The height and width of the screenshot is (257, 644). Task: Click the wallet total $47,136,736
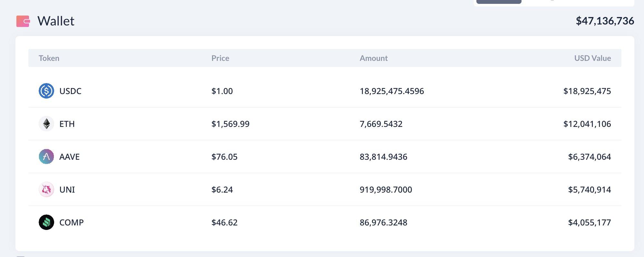(x=605, y=21)
